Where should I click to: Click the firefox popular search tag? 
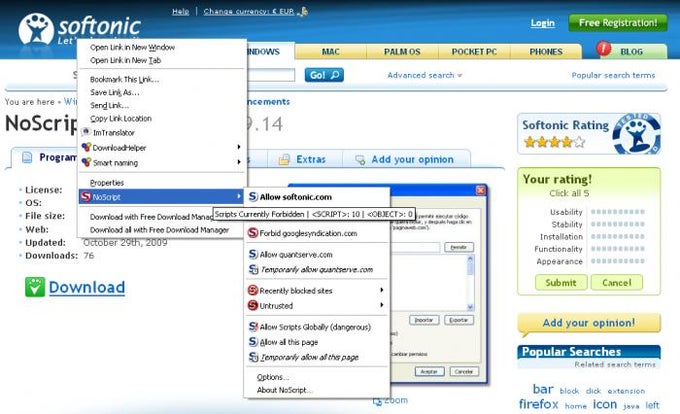538,404
